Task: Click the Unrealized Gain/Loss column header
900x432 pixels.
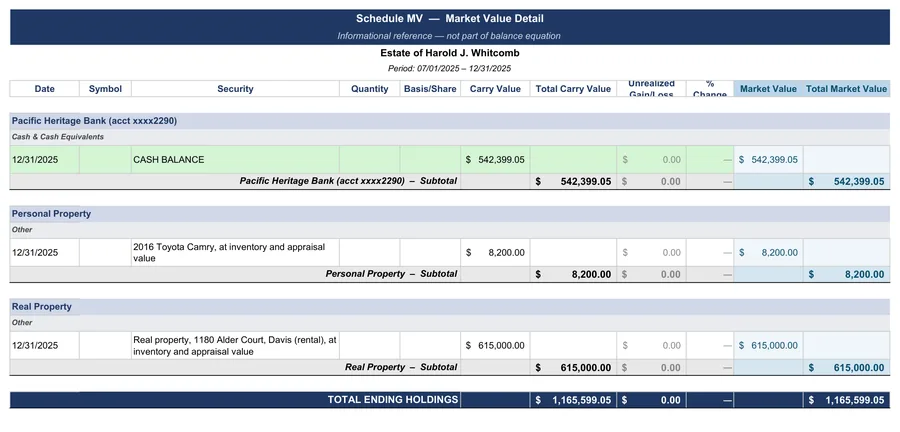Action: pos(651,89)
